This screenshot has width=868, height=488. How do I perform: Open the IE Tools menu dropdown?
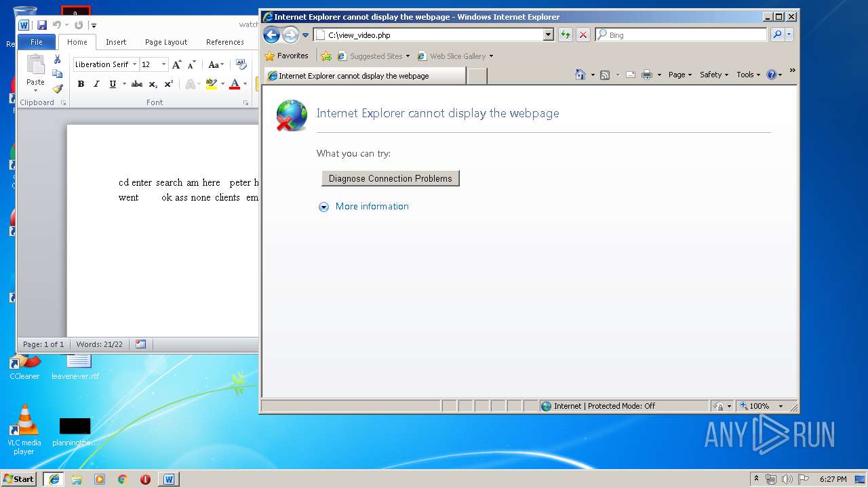748,75
